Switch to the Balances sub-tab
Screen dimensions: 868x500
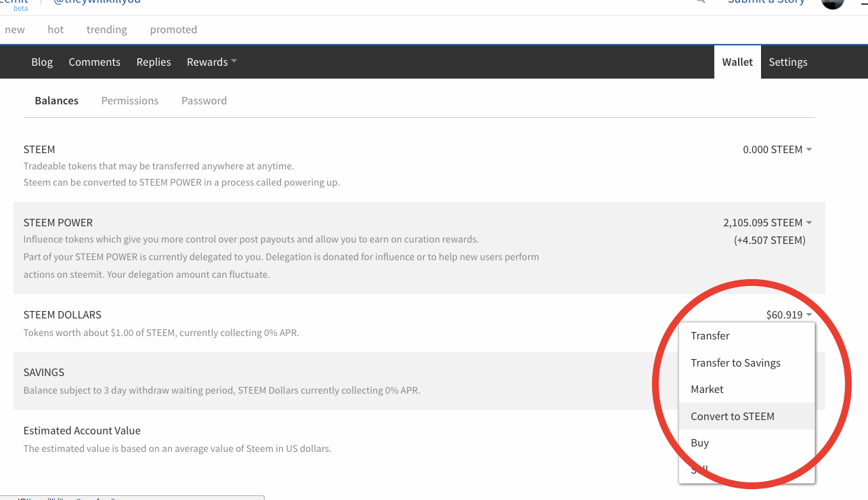pos(56,100)
